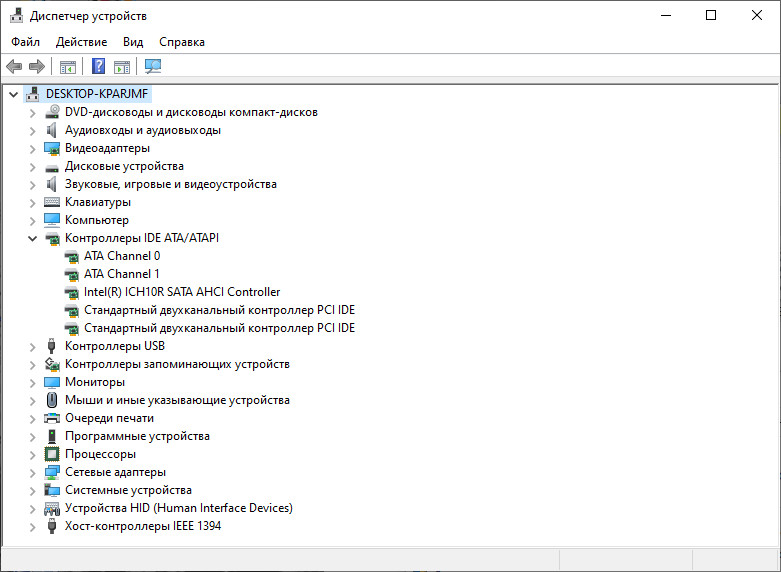Click the Компьютер monitor icon
The width and height of the screenshot is (781, 572).
(52, 220)
